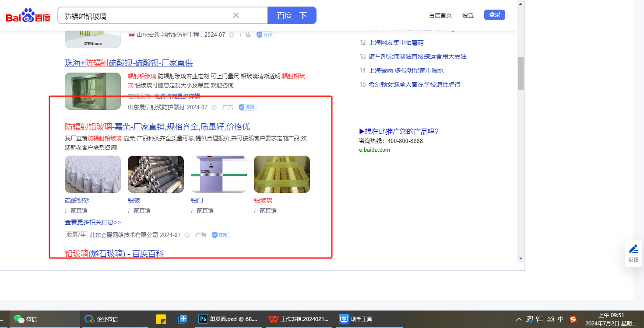This screenshot has width=644, height=328.
Task: Open the yellow sticky notes taskbar icon
Action: pos(161,319)
